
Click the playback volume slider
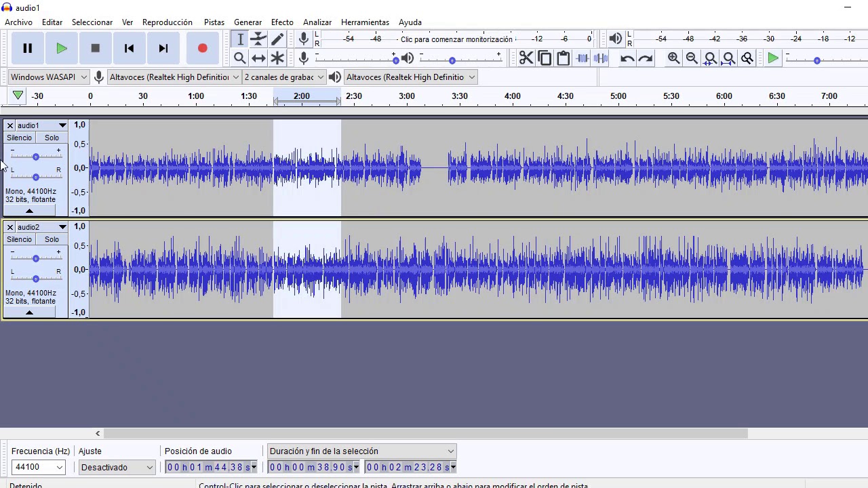[x=460, y=60]
